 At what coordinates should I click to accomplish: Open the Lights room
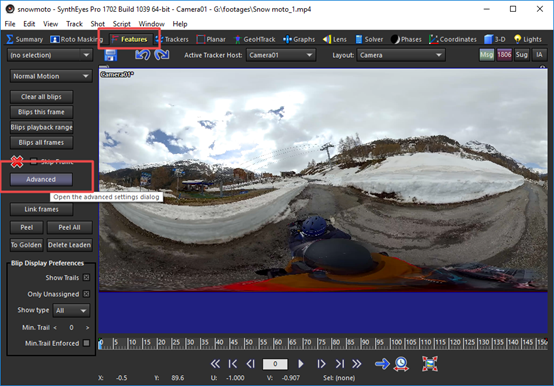coord(528,39)
